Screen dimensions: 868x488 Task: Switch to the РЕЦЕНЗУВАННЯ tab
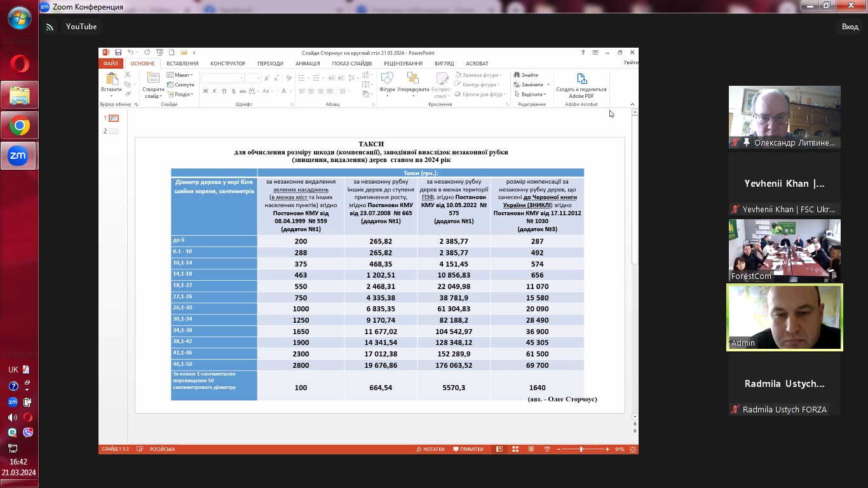click(403, 64)
